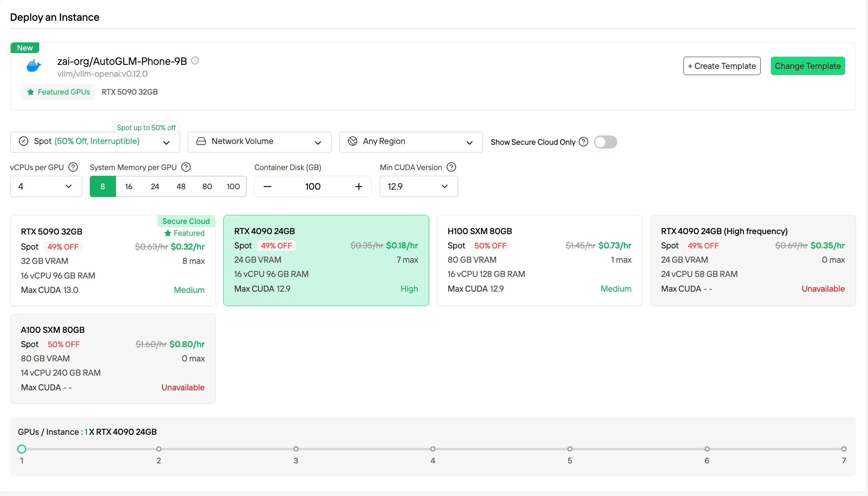
Task: Click help icon next to Min CUDA Version
Action: (452, 167)
